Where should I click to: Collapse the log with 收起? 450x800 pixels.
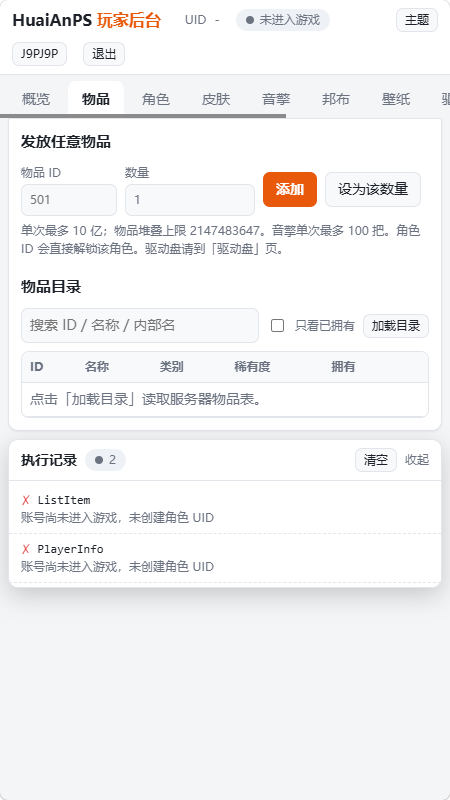click(417, 460)
